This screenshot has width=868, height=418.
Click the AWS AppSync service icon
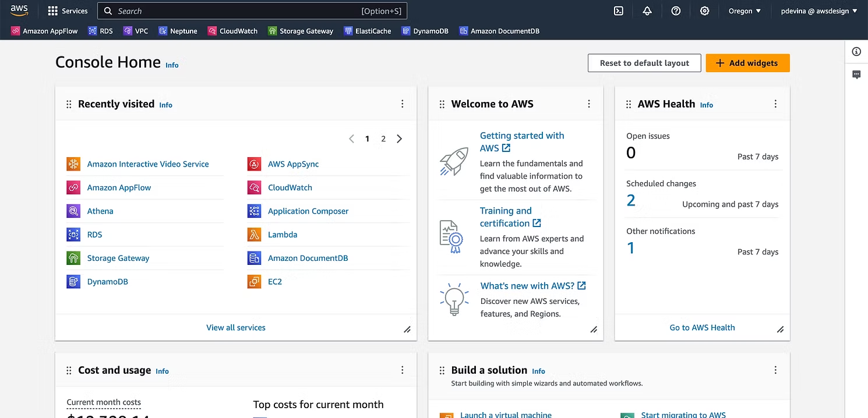(x=254, y=164)
